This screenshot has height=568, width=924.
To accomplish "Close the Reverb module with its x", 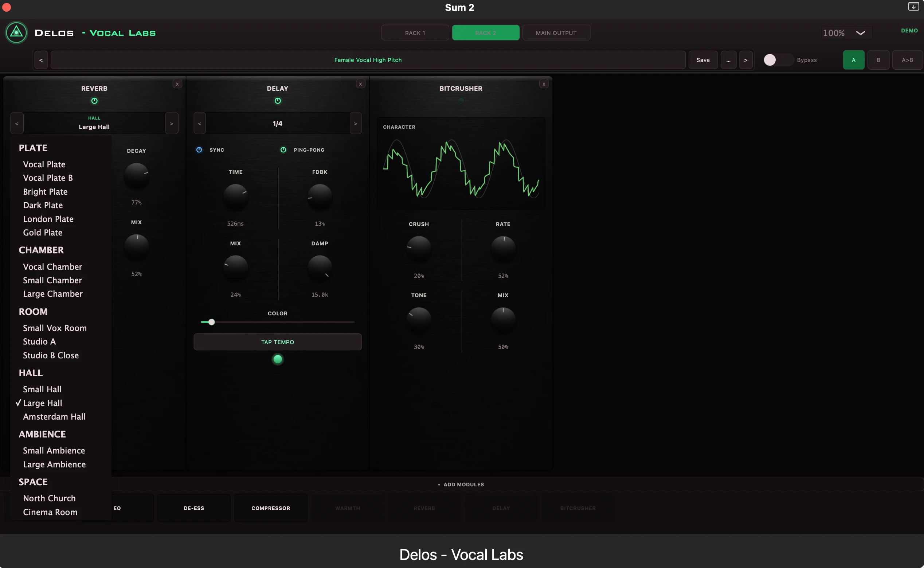I will pos(177,84).
